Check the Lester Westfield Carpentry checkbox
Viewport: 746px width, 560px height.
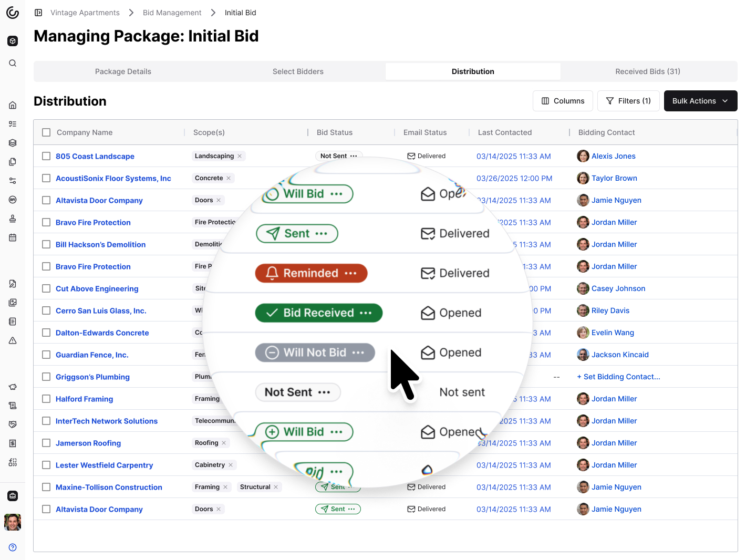46,465
